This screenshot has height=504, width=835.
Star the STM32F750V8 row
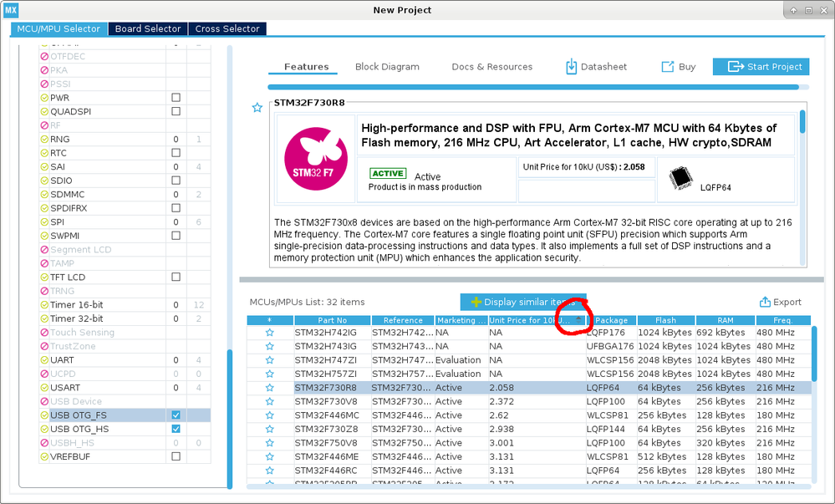(270, 443)
